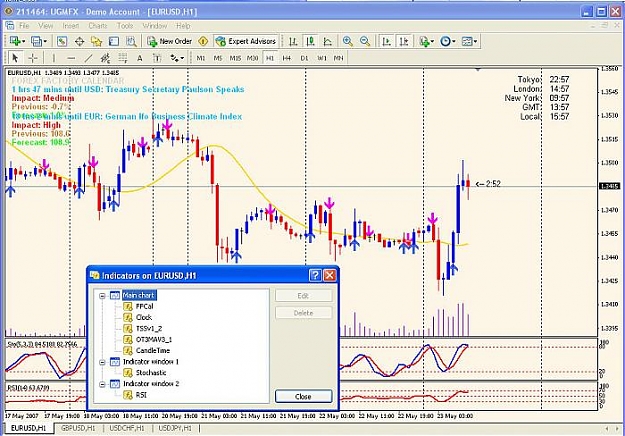Click Close button in Indicators dialog

tap(303, 397)
